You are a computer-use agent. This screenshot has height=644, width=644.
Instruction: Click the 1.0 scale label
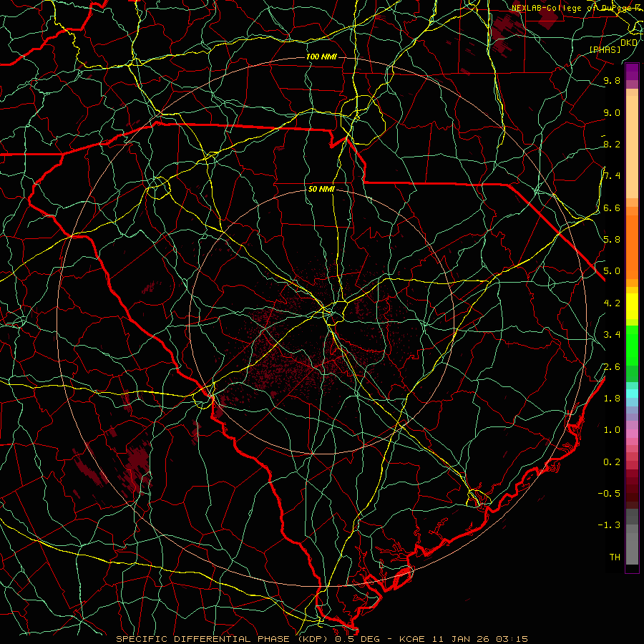point(612,430)
